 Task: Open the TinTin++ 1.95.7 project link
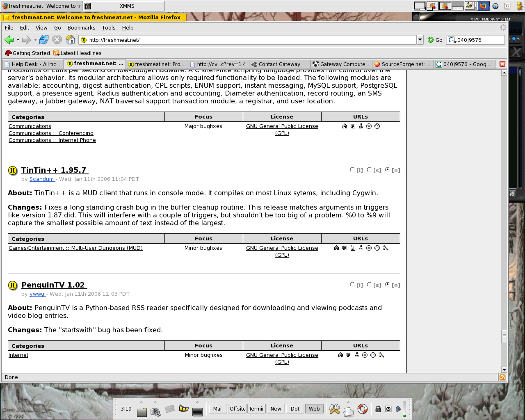[55, 170]
